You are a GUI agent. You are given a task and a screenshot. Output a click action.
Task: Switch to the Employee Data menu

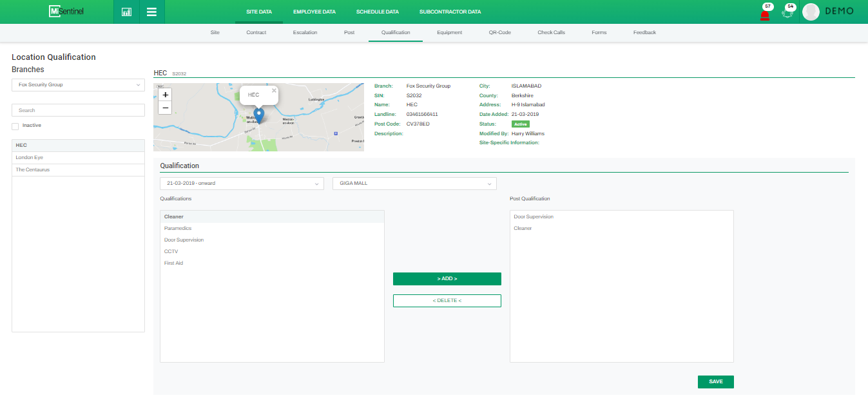(x=314, y=12)
